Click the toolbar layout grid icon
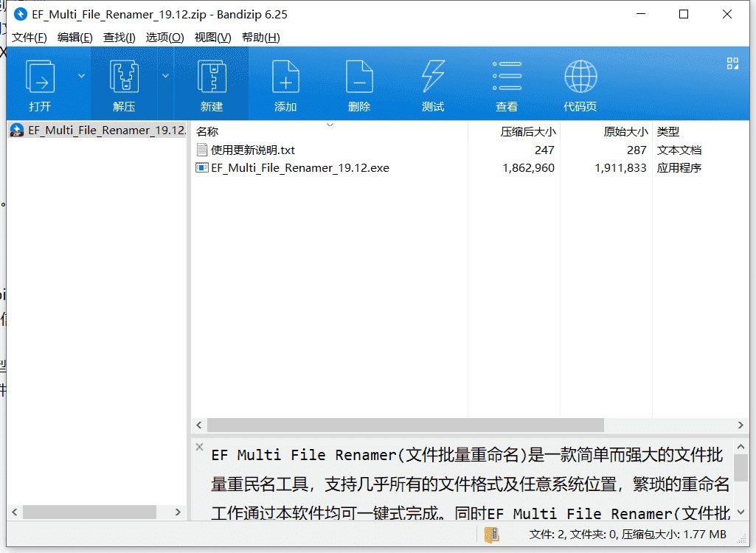The image size is (756, 553). 732,63
